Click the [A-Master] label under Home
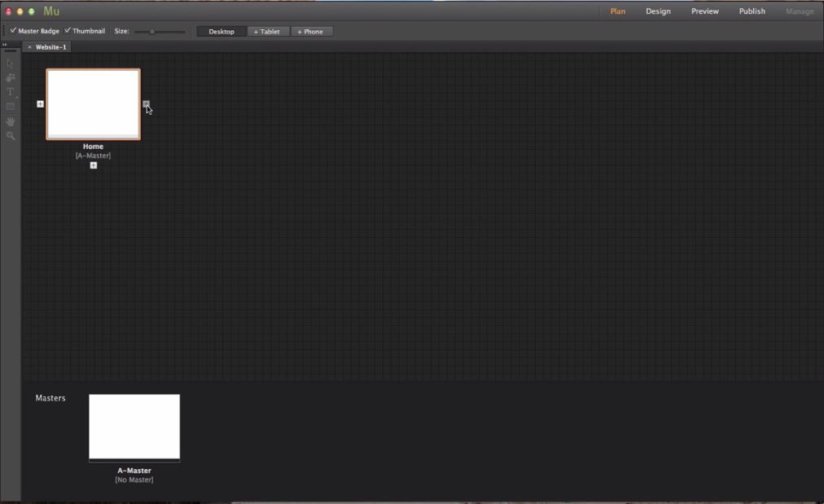Screen dimensions: 824x504 (93, 156)
